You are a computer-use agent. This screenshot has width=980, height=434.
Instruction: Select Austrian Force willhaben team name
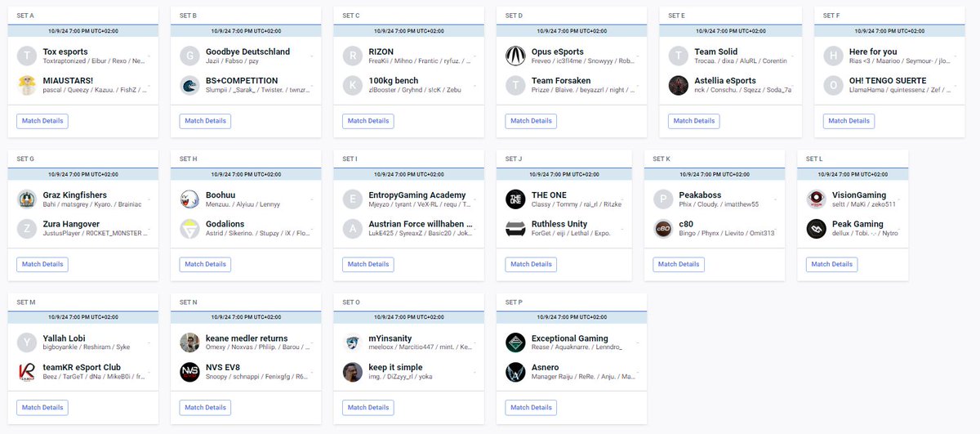(420, 224)
